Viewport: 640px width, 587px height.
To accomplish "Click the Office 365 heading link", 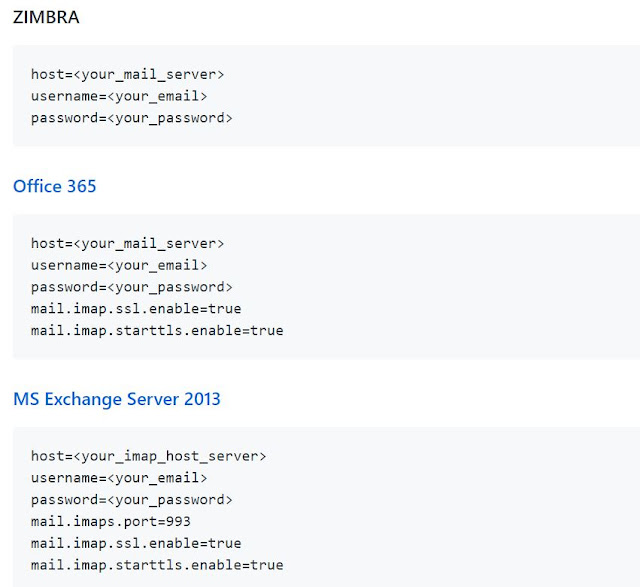I will pos(54,186).
